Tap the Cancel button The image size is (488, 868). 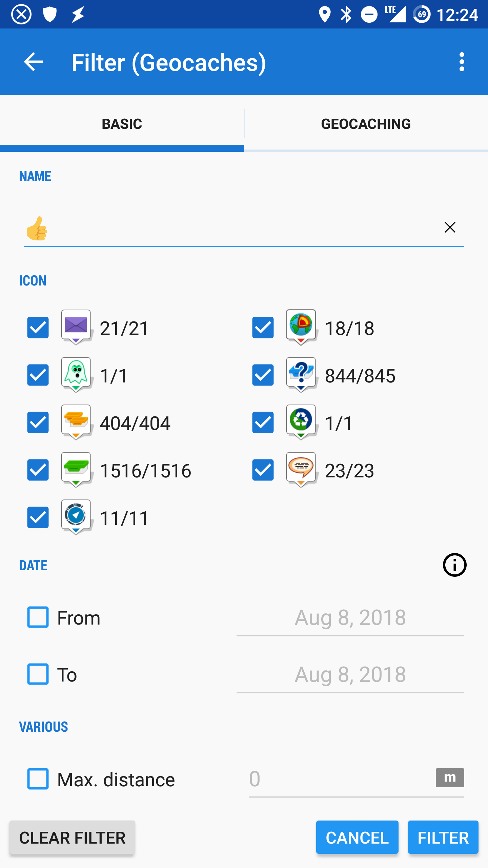(x=357, y=837)
